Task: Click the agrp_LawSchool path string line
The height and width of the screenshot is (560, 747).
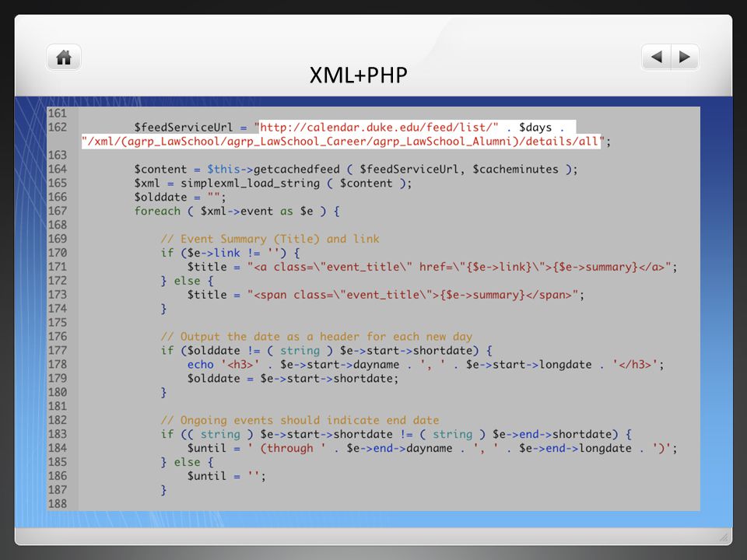Action: click(343, 142)
